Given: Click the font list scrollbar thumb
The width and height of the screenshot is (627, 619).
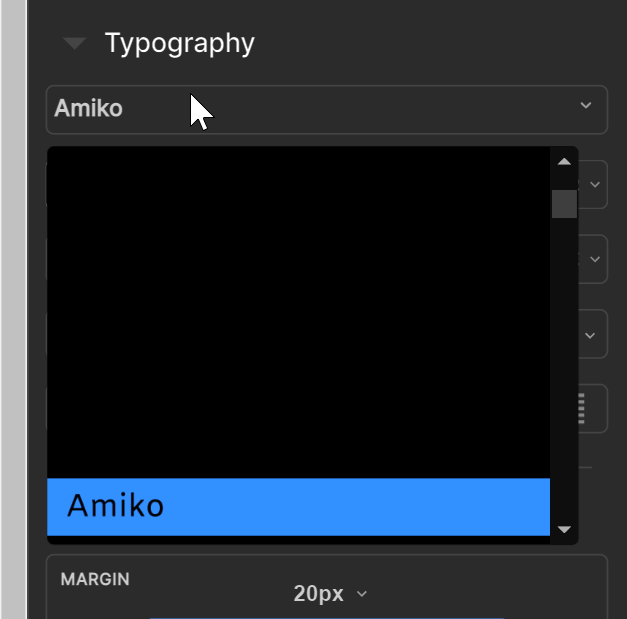Looking at the screenshot, I should tap(564, 203).
